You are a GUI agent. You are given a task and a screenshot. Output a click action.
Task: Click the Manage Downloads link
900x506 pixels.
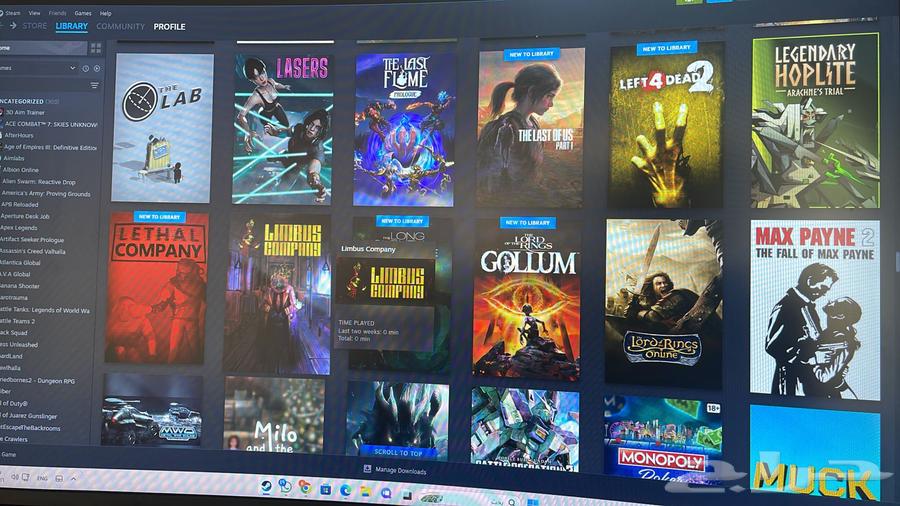click(x=400, y=471)
